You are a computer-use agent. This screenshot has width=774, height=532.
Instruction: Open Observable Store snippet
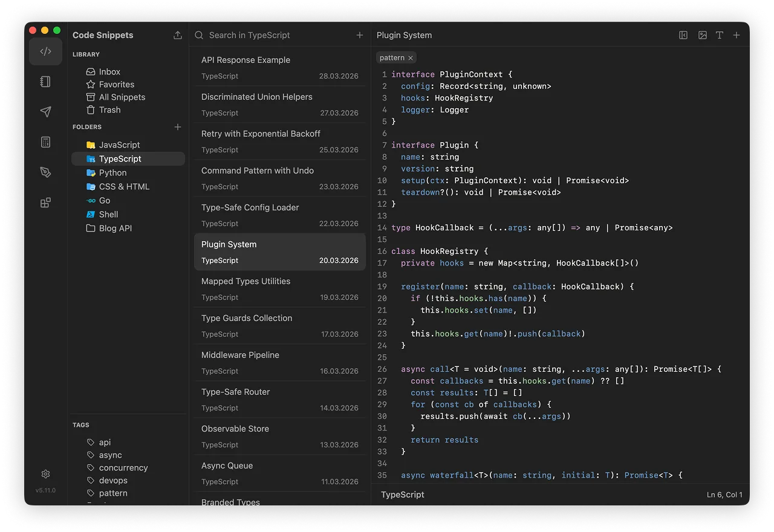pyautogui.click(x=280, y=436)
